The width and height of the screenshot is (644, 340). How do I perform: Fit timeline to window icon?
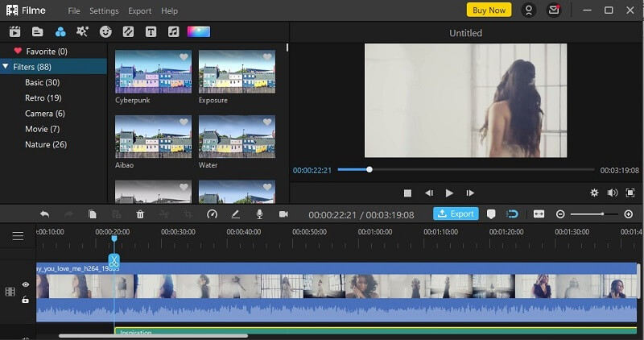click(539, 214)
